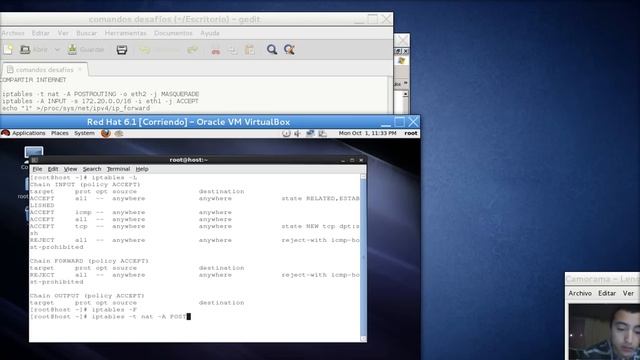The image size is (640, 360).
Task: Click 'Chain INPUT (policy ACCEPT)' text in terminal
Action: [x=85, y=184]
